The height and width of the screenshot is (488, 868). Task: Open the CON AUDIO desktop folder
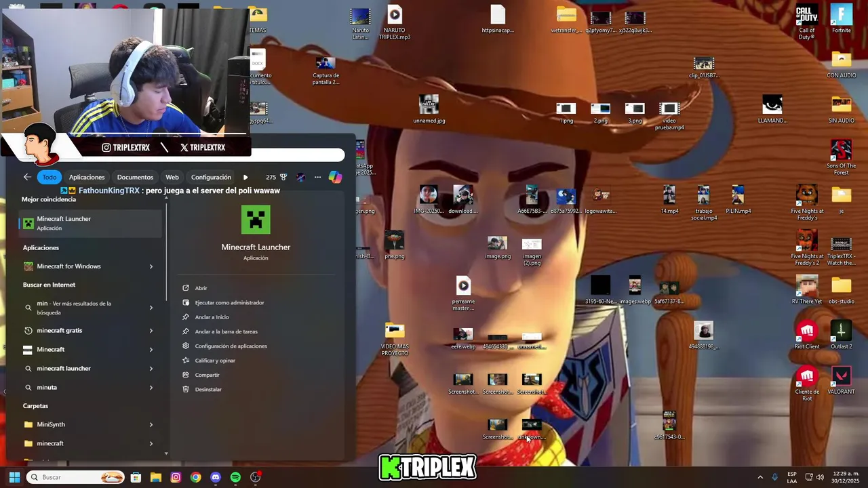(841, 64)
